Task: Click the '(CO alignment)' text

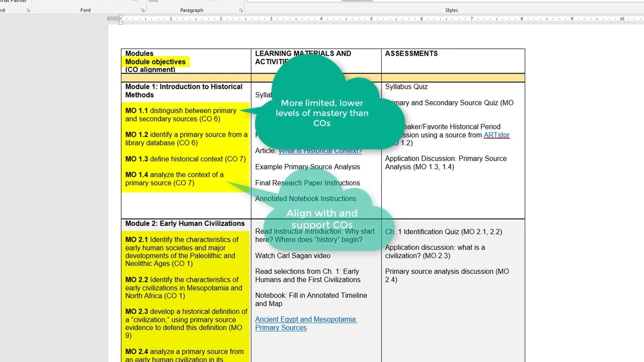Action: (x=150, y=70)
